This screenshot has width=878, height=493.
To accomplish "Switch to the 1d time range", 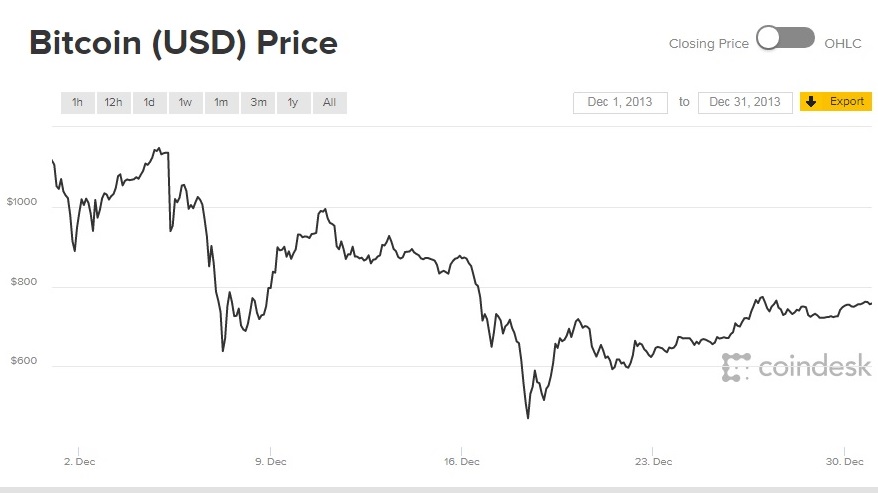I will [x=149, y=102].
